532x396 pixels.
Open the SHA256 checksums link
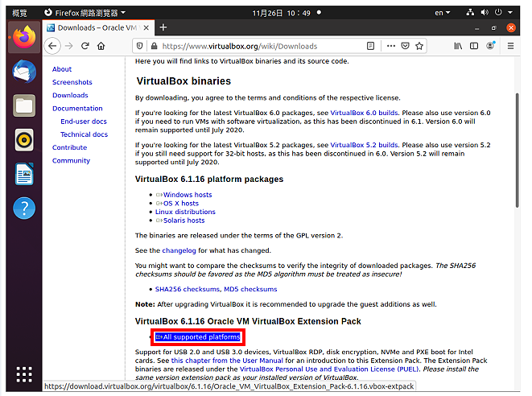pos(188,289)
